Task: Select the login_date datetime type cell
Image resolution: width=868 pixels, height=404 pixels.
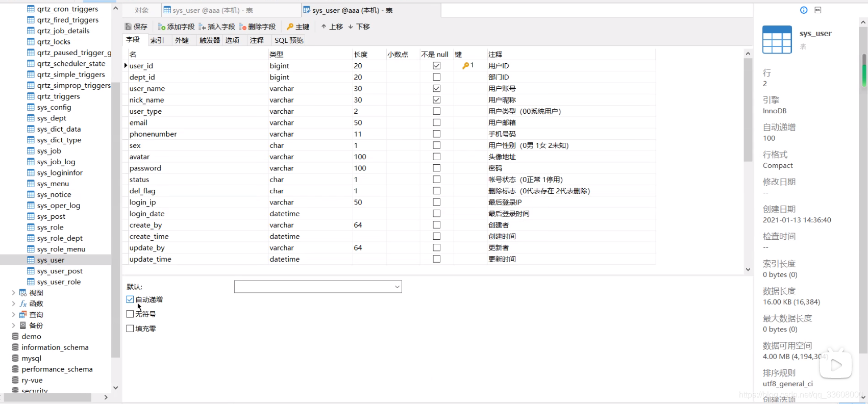Action: coord(310,214)
